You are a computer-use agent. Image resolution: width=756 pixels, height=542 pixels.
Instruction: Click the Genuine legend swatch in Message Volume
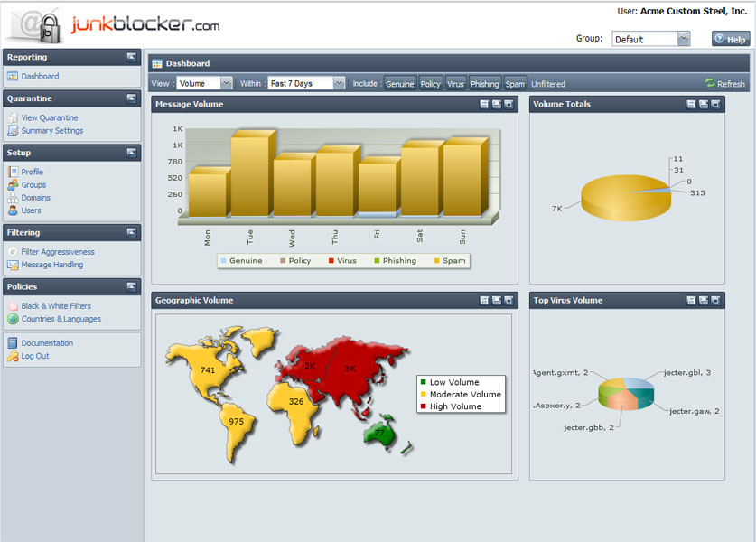(223, 261)
